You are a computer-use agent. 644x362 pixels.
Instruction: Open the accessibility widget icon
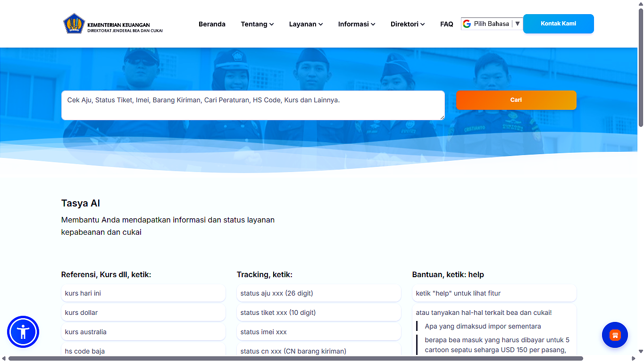coord(23,332)
